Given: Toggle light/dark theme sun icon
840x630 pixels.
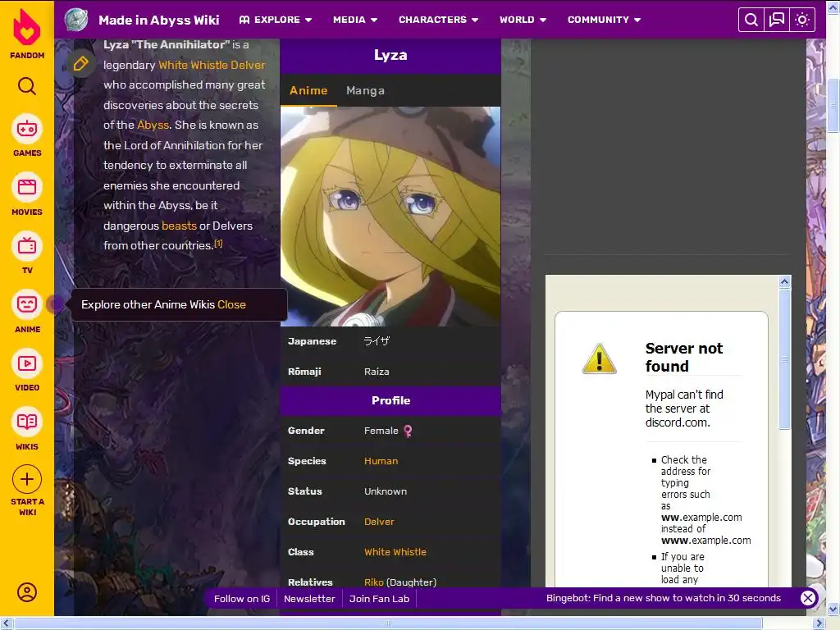Looking at the screenshot, I should pos(802,20).
